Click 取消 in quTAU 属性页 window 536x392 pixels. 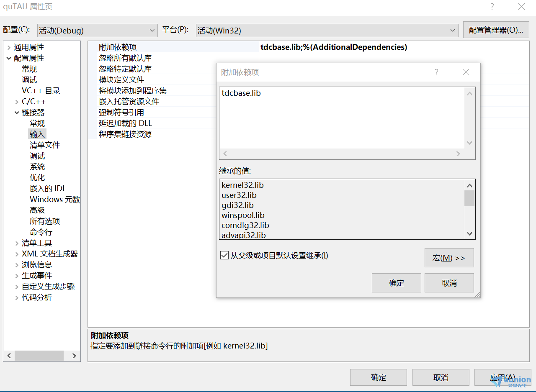click(441, 377)
